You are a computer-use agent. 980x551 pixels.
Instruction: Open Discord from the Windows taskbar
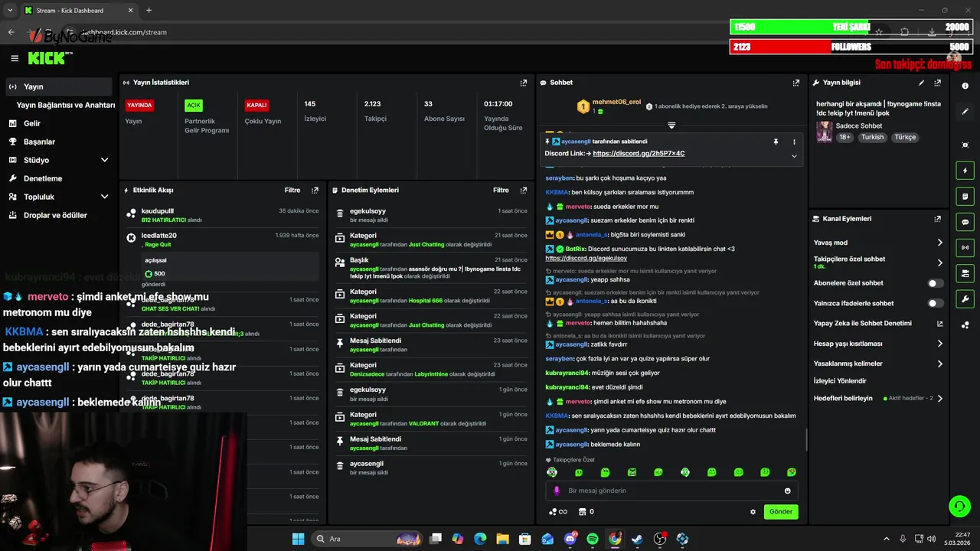click(570, 539)
